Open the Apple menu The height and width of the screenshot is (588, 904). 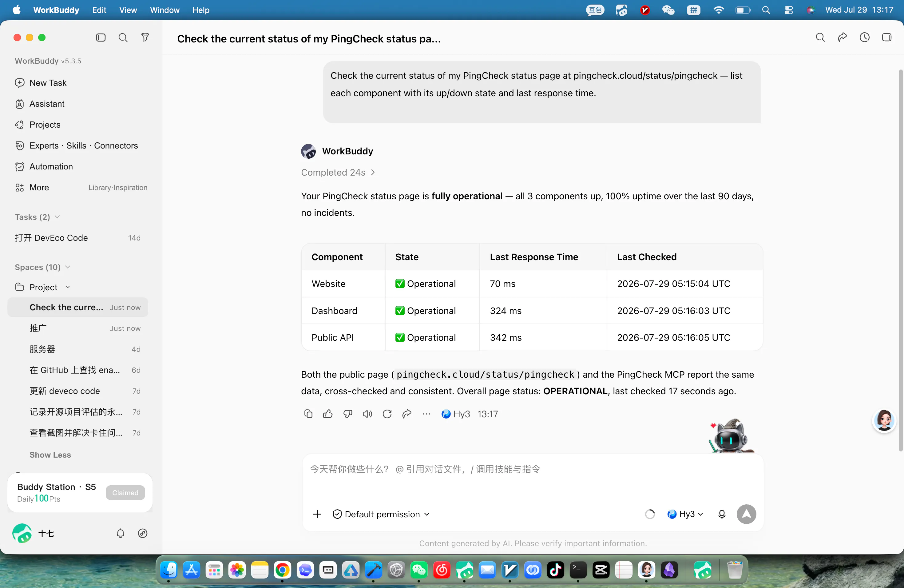[17, 10]
